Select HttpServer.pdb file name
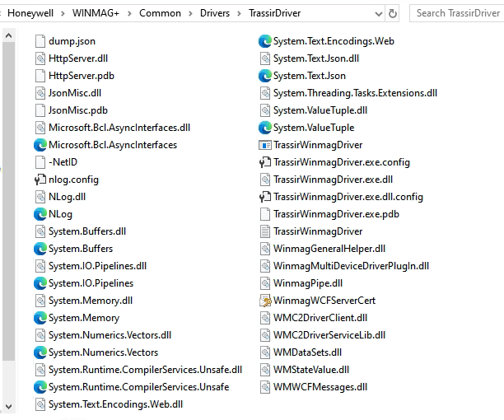This screenshot has width=504, height=420. point(82,76)
